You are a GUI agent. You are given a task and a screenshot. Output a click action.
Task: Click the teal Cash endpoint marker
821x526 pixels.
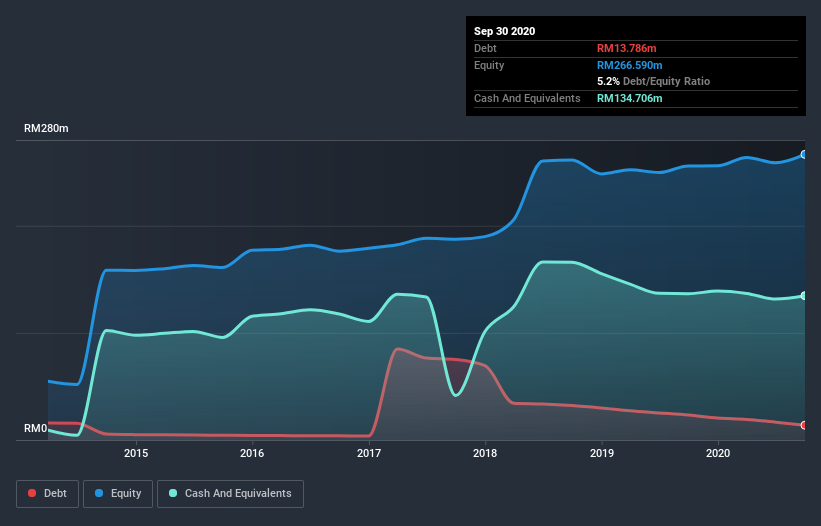tap(804, 296)
